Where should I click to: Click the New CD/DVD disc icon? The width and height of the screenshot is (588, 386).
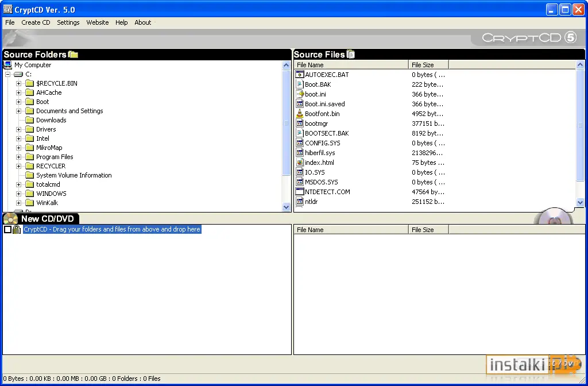[10, 219]
